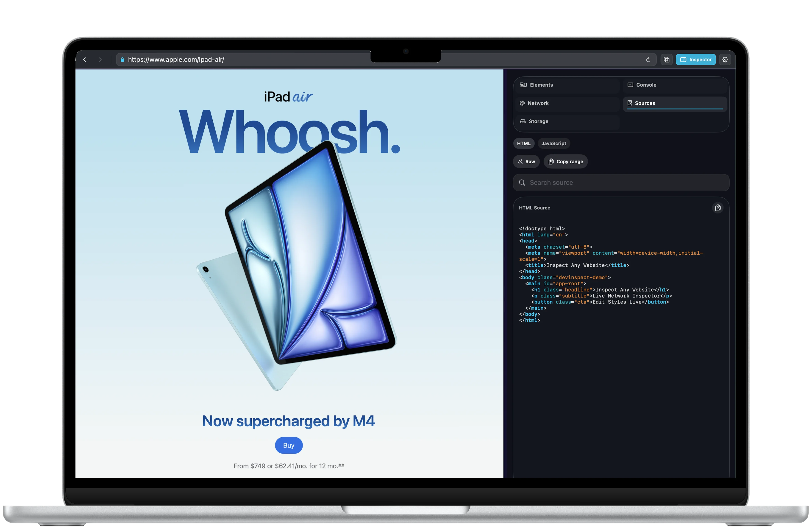
Task: Click the '<body class="devinspect-demo">' line
Action: tap(565, 278)
